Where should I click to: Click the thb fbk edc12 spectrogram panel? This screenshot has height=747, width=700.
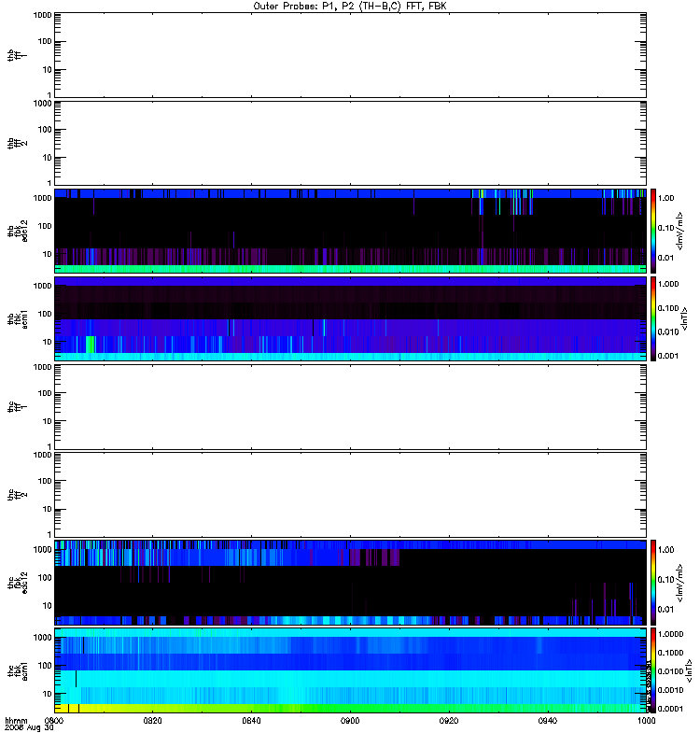point(351,231)
